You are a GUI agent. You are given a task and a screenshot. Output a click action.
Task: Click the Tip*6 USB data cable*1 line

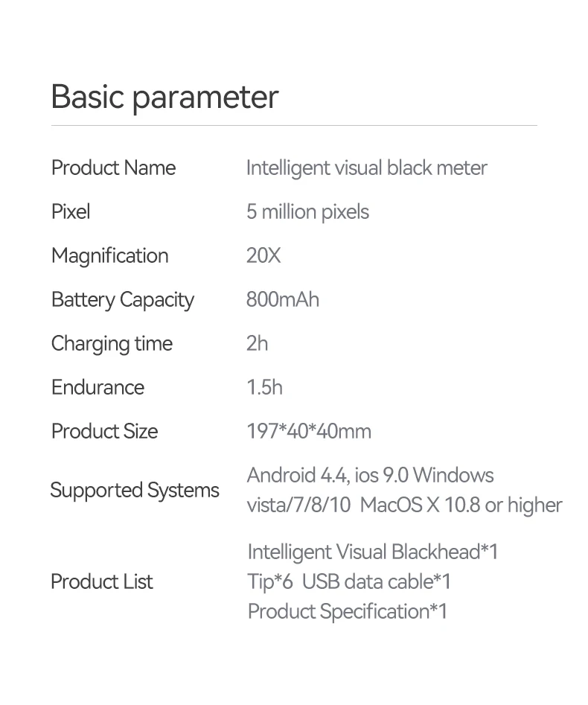click(x=349, y=582)
